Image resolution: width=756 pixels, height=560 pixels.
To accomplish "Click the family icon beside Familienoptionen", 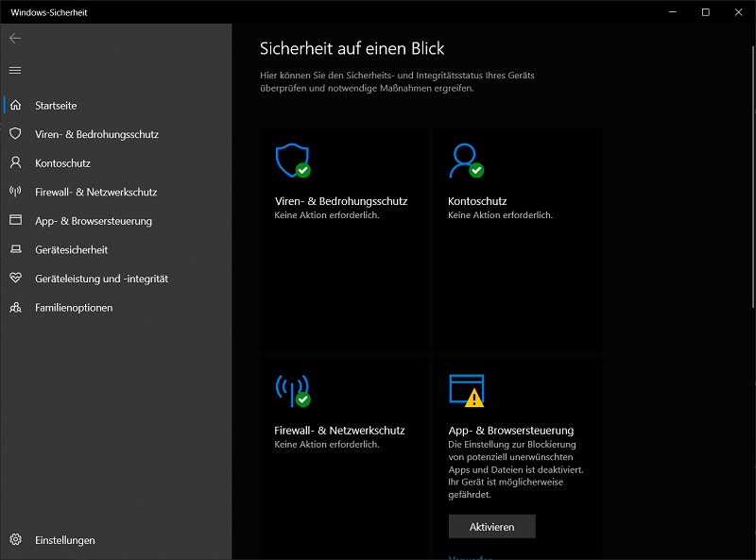I will [15, 307].
